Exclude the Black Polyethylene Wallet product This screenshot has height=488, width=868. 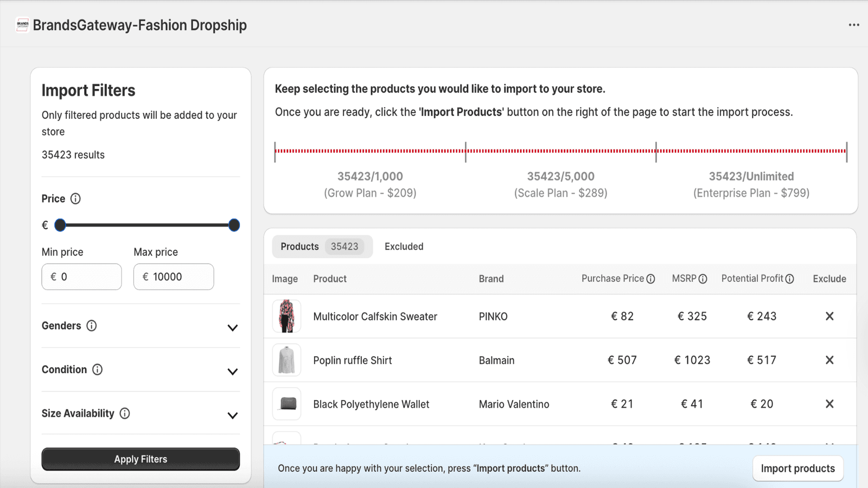coord(829,404)
